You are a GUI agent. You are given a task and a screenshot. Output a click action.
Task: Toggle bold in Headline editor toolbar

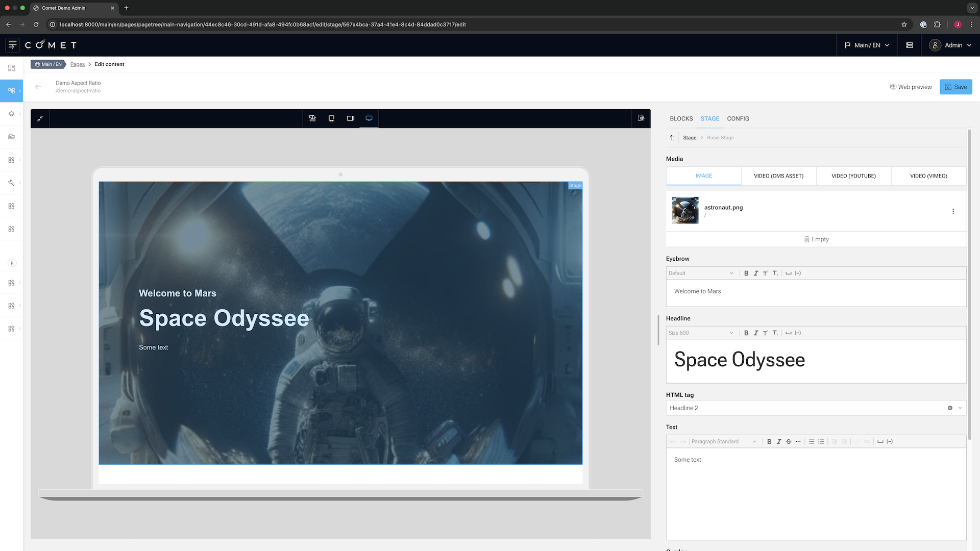[x=746, y=333]
